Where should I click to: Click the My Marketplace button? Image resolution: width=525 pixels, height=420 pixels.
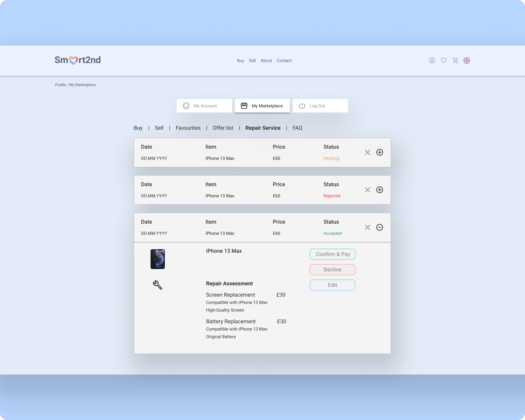(x=262, y=106)
